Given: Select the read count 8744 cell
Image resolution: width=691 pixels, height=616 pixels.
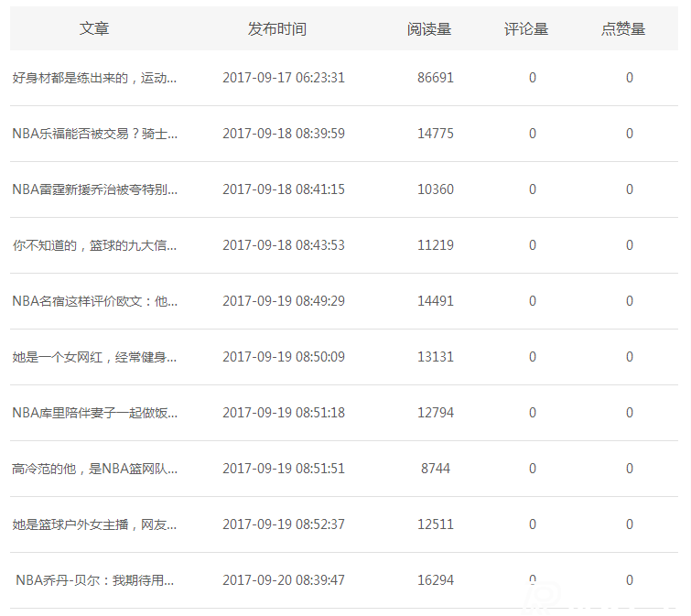Looking at the screenshot, I should click(x=436, y=469).
